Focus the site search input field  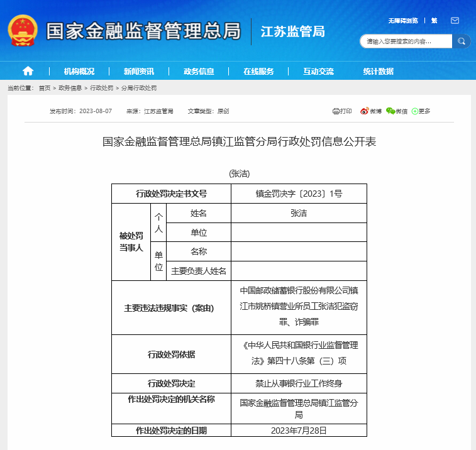(x=406, y=41)
